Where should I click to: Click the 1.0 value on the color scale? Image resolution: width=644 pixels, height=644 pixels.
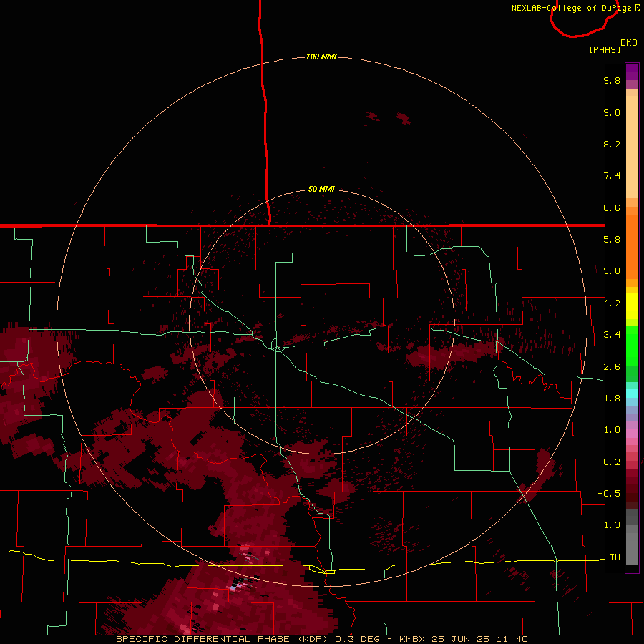tap(612, 430)
